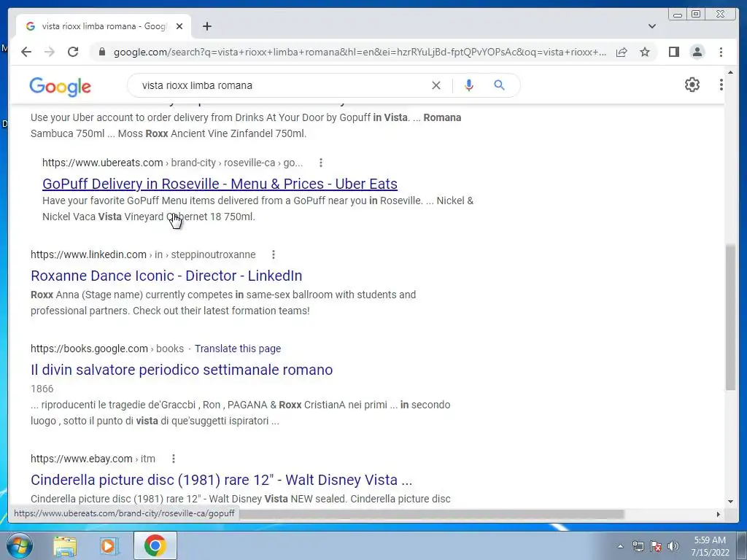Click the Chrome taskbar button

pyautogui.click(x=155, y=545)
